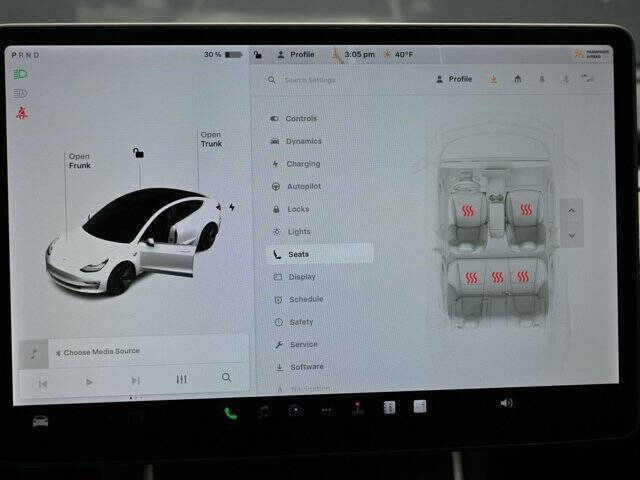Click the Search Settings field
Screen dimensions: 640x480
point(310,80)
